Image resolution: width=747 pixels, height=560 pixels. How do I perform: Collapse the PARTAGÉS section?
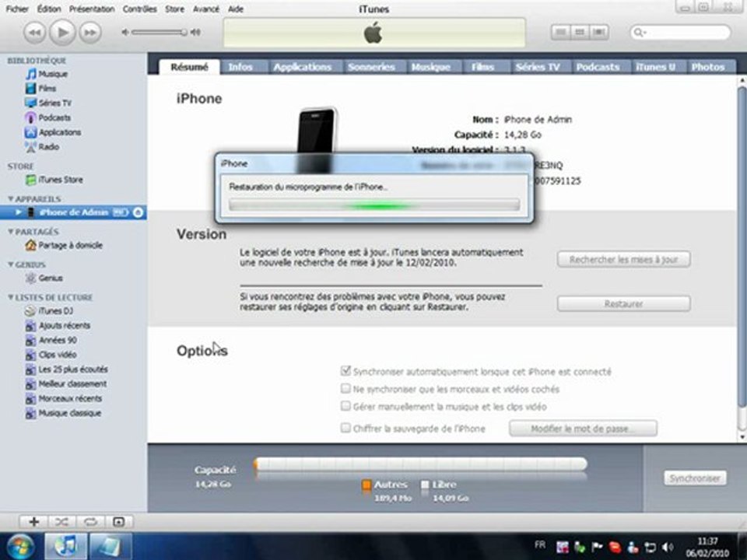(x=10, y=232)
